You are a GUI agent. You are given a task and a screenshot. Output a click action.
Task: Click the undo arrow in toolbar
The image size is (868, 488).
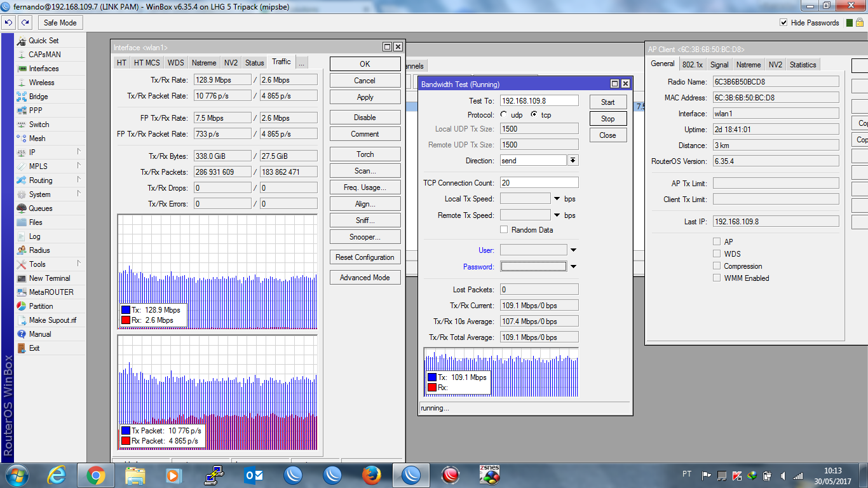coord(8,23)
